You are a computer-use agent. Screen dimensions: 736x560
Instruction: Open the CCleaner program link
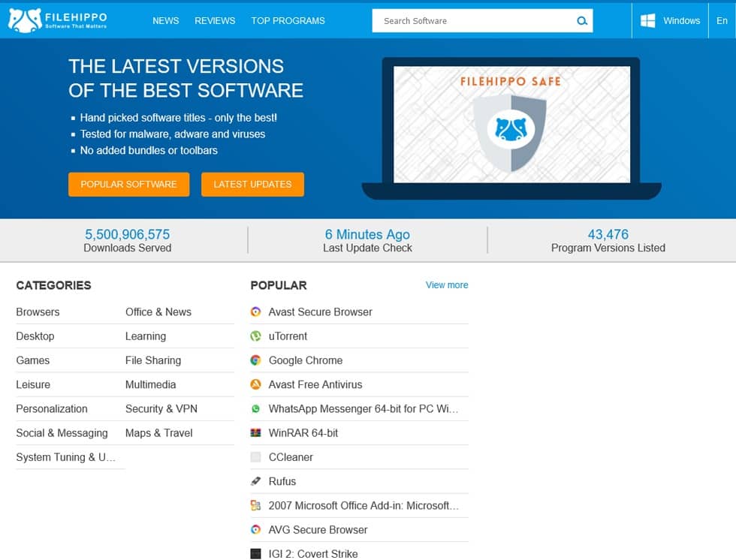coord(291,457)
